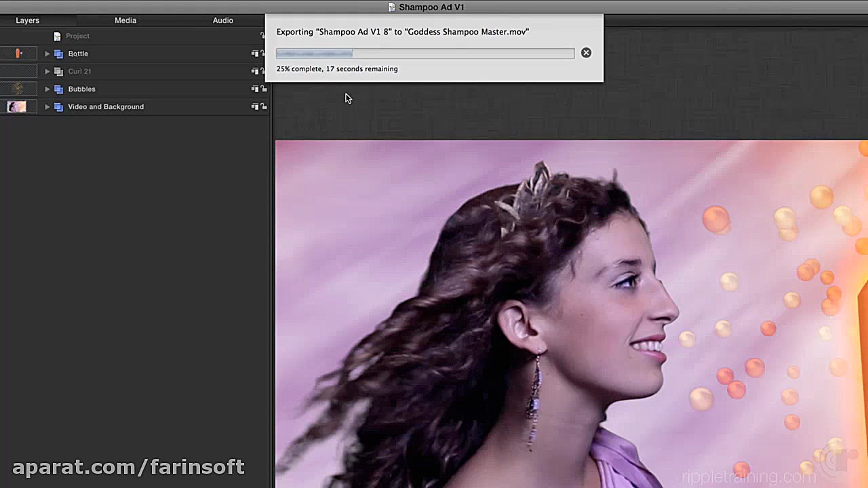This screenshot has width=868, height=488.
Task: Click the Bubbles group stack icon
Action: tap(58, 89)
